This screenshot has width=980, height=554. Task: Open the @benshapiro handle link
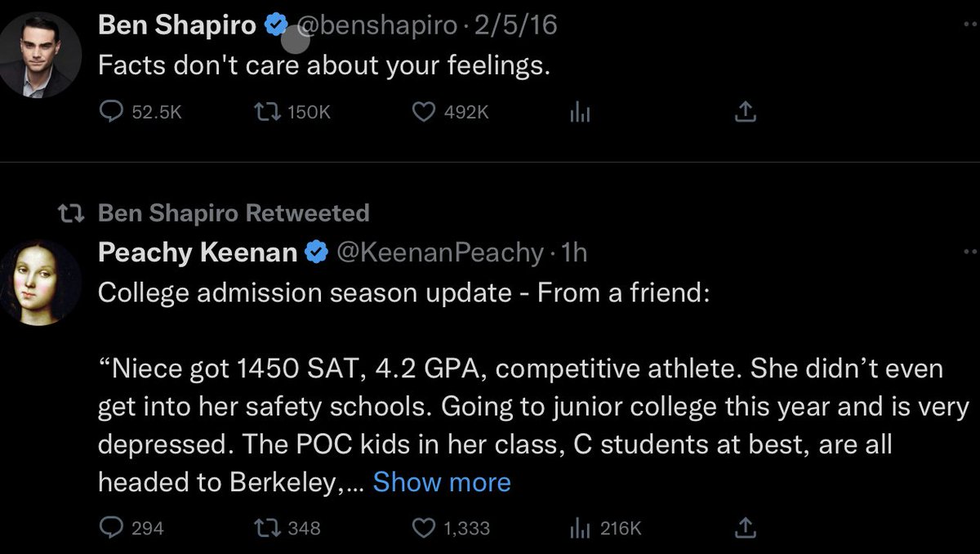[x=376, y=26]
